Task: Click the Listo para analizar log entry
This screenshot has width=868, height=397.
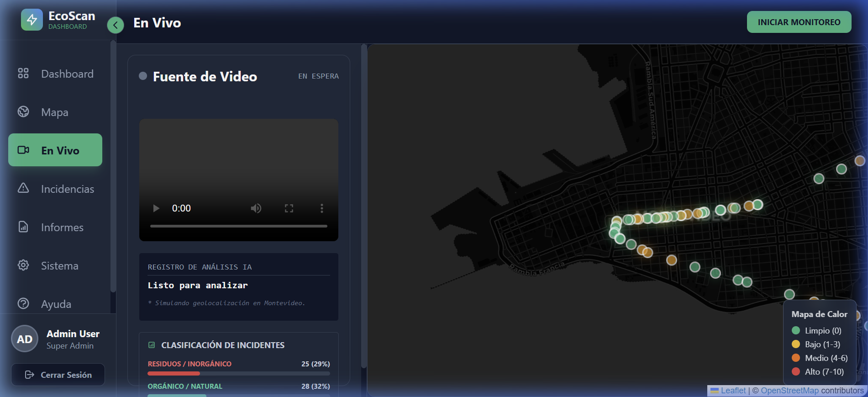Action: point(198,285)
